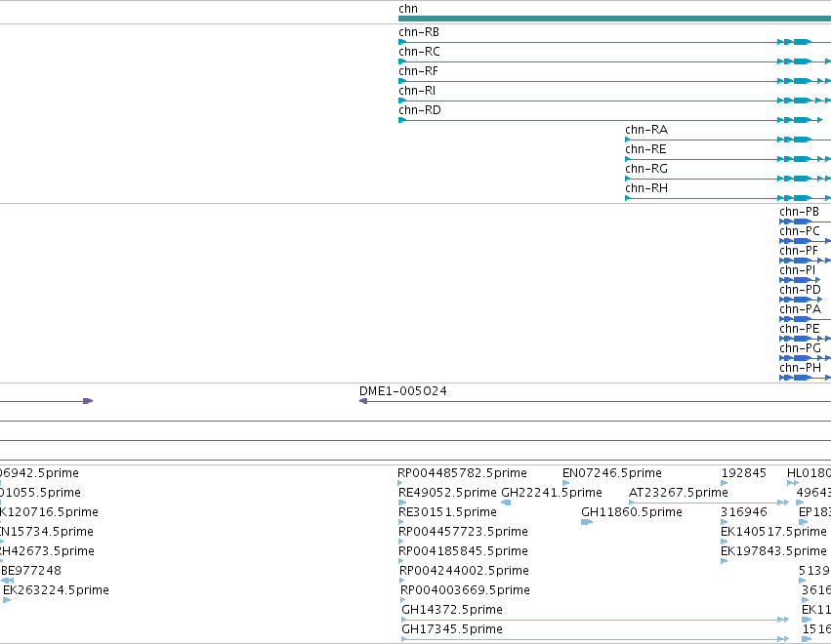The width and height of the screenshot is (831, 644).
Task: Click the GH11860.5prime arrow glyph
Action: pos(587,522)
